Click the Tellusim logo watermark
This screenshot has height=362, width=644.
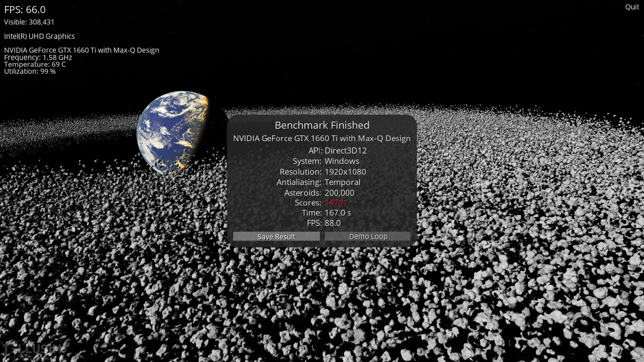coord(32,351)
